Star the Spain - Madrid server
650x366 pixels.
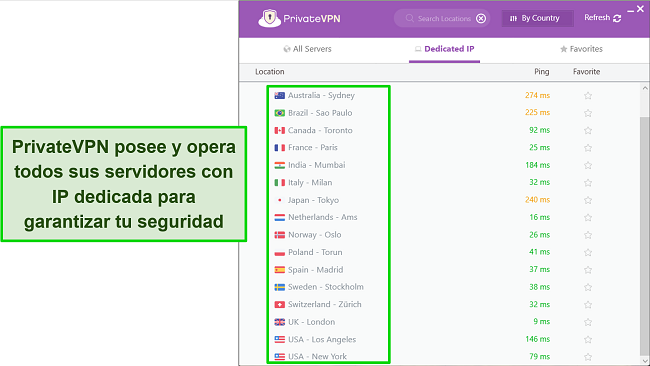587,270
